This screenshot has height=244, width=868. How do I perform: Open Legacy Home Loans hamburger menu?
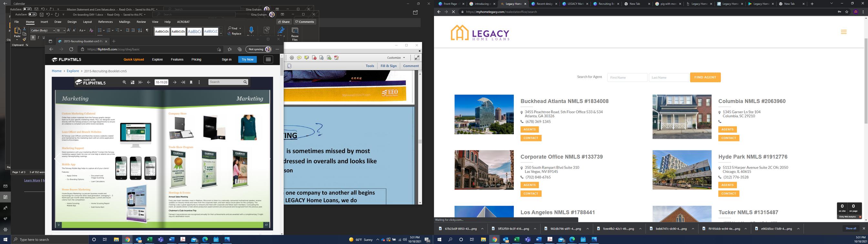(844, 32)
